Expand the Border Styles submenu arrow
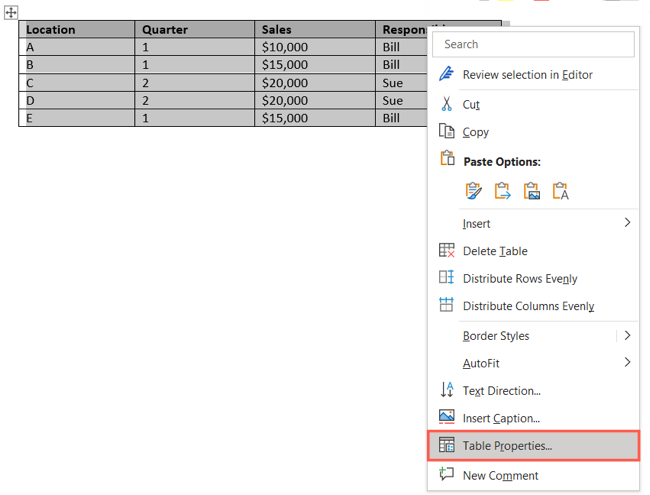Image resolution: width=650 pixels, height=495 pixels. coord(627,336)
